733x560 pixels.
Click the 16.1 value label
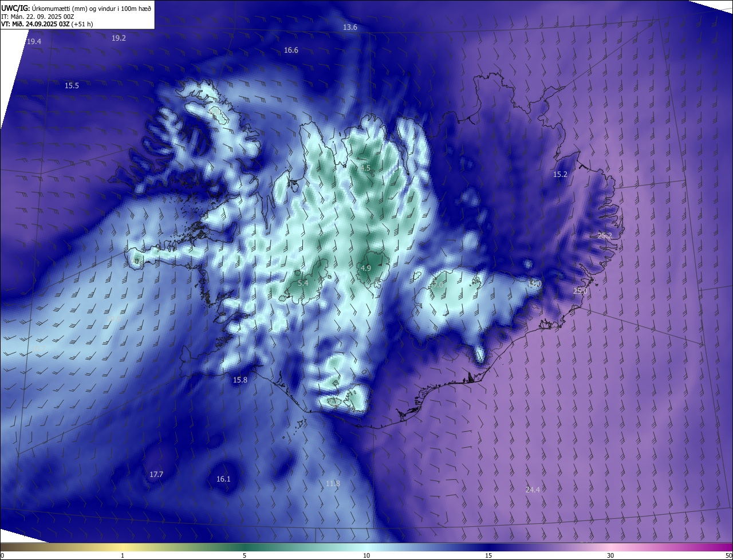coord(223,479)
